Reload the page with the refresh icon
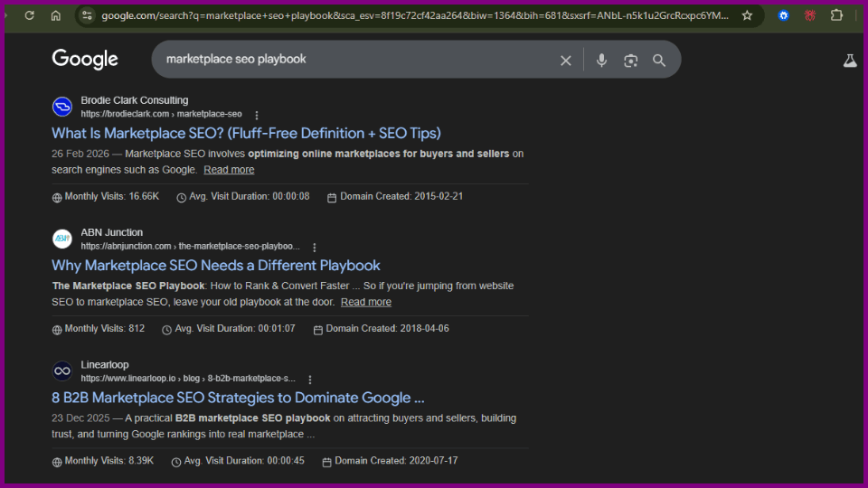The width and height of the screenshot is (868, 488). pos(29,15)
